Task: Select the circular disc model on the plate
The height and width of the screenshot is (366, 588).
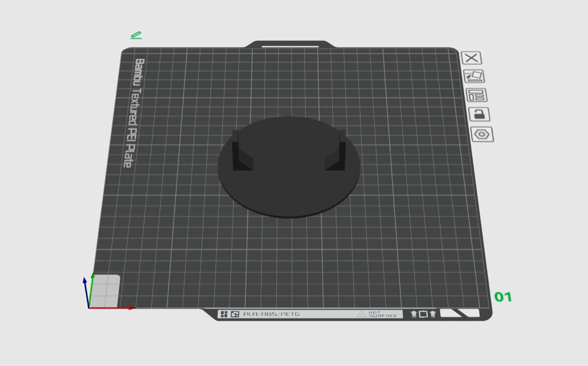Action: pos(289,188)
